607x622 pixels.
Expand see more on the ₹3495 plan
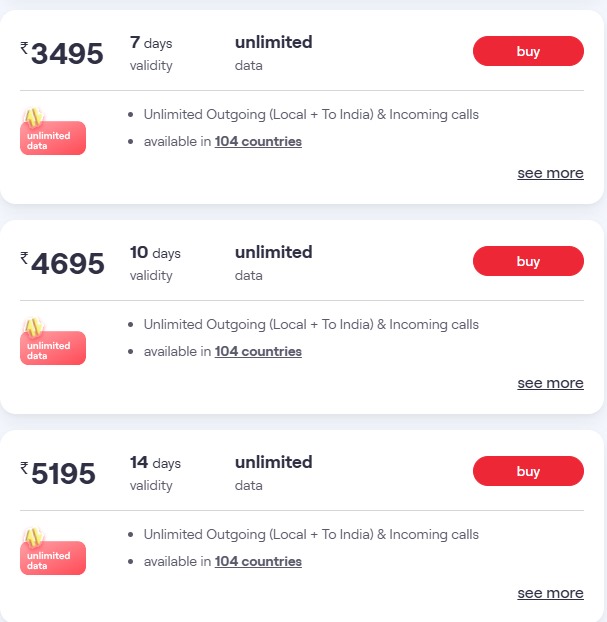pyautogui.click(x=550, y=173)
